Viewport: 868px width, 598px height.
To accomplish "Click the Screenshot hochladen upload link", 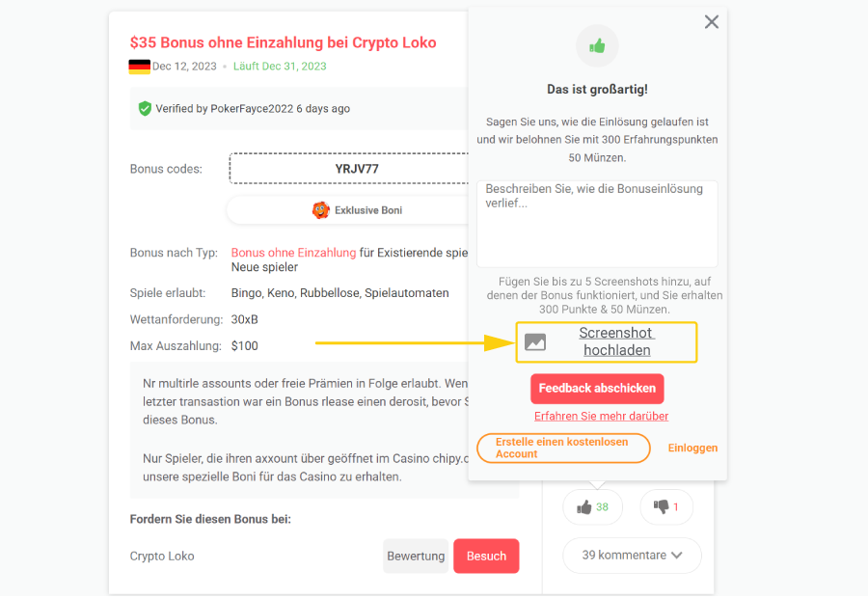I will (x=616, y=341).
